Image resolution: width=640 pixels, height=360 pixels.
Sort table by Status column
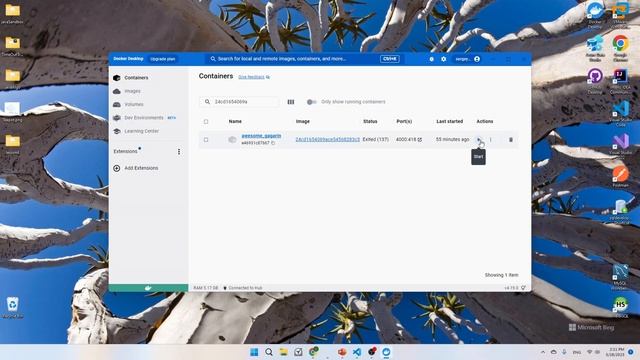[x=370, y=121]
